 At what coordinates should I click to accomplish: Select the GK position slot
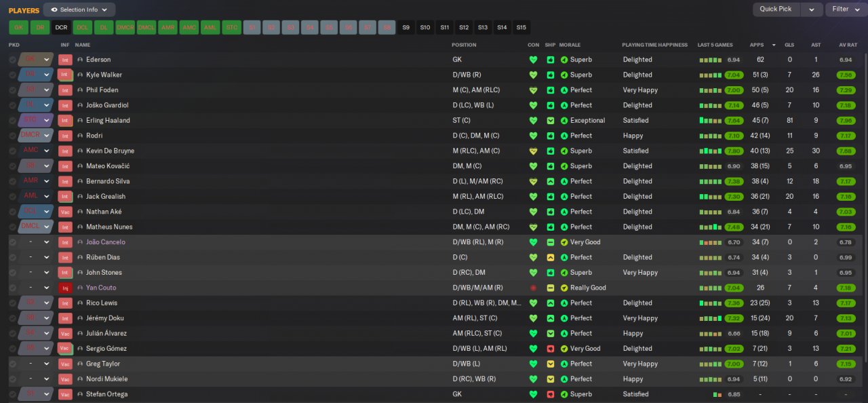(x=18, y=28)
